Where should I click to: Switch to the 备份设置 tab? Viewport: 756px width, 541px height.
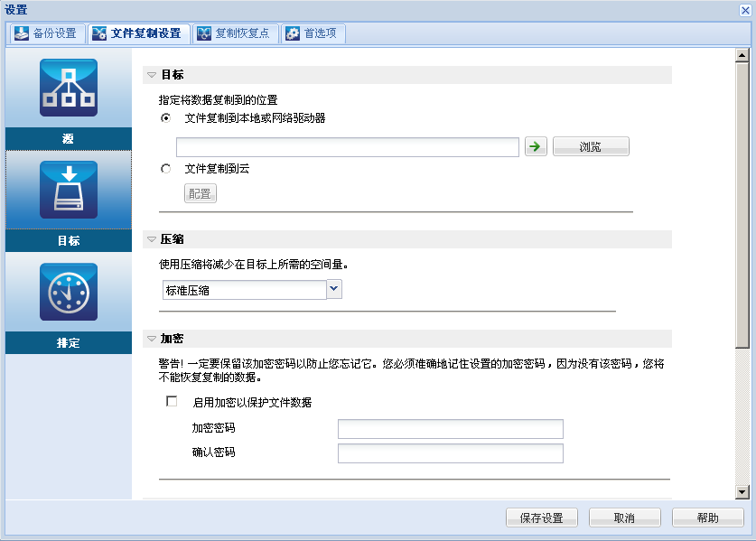click(x=47, y=33)
